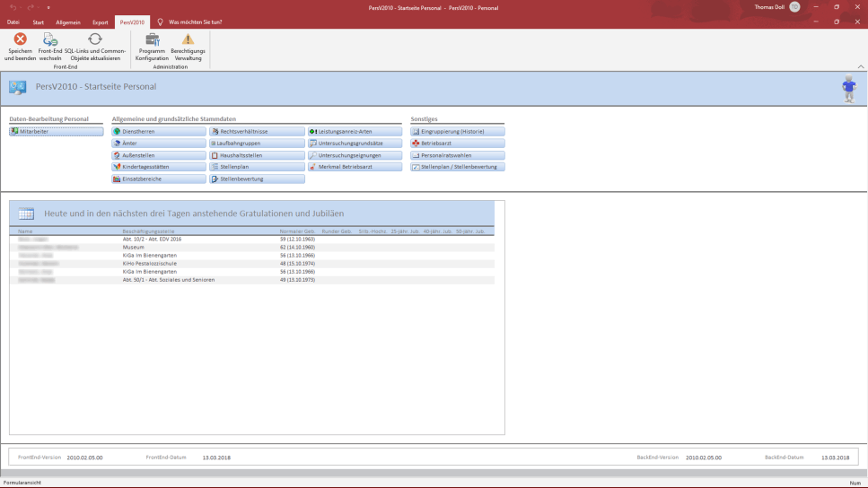Switch to the Export ribbon tab
Screen dimensions: 868x488
(x=100, y=22)
